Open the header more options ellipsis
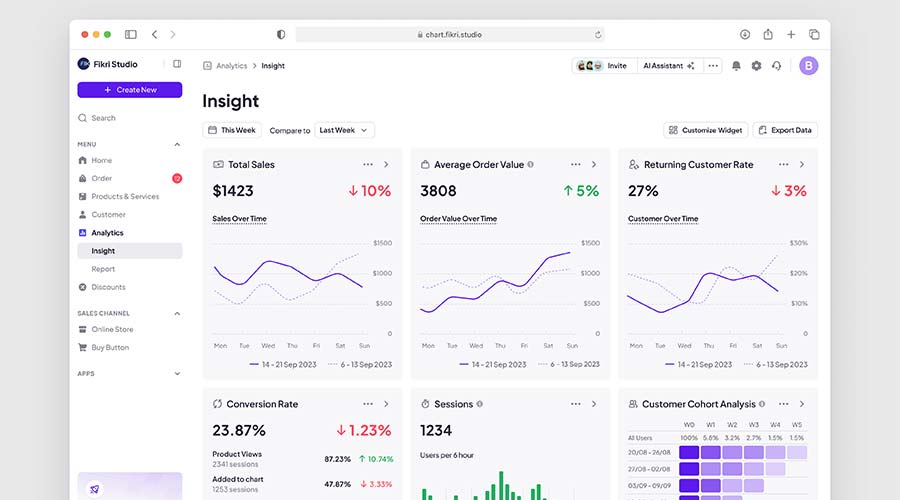The height and width of the screenshot is (500, 900). pyautogui.click(x=713, y=66)
